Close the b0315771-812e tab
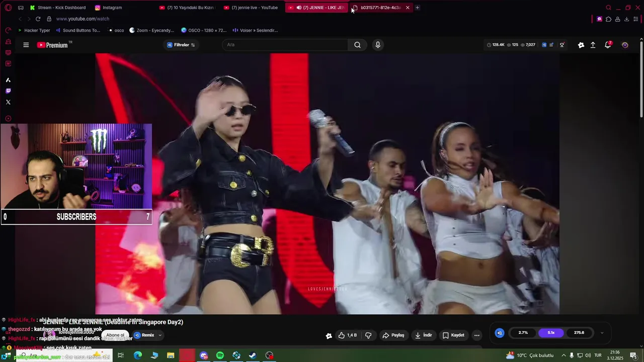The image size is (644, 362). [x=408, y=8]
